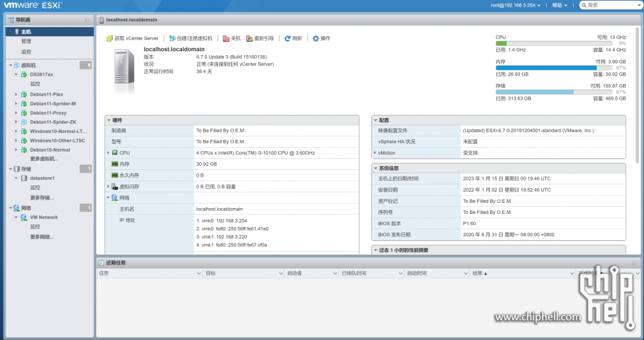
Task: Click the DS3617xs virtual machine icon
Action: tap(24, 75)
